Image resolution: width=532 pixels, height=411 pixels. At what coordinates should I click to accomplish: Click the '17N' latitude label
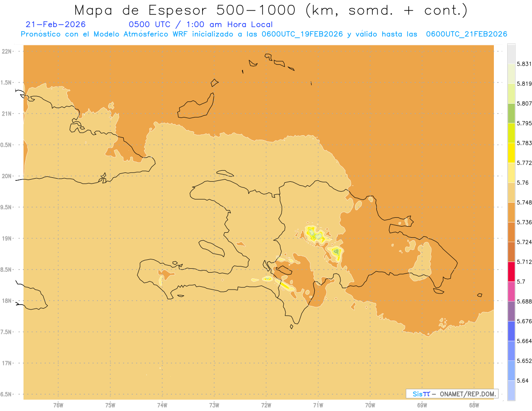pyautogui.click(x=8, y=363)
